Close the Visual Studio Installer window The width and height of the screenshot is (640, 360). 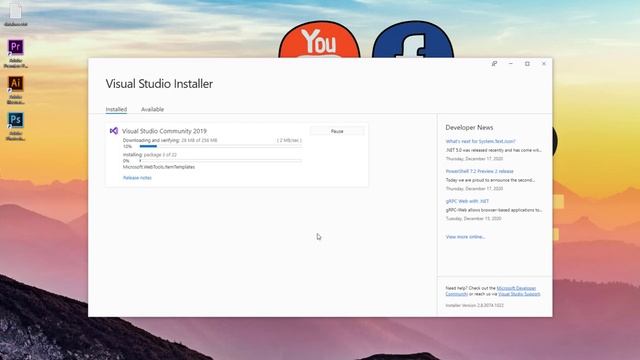pyautogui.click(x=544, y=64)
